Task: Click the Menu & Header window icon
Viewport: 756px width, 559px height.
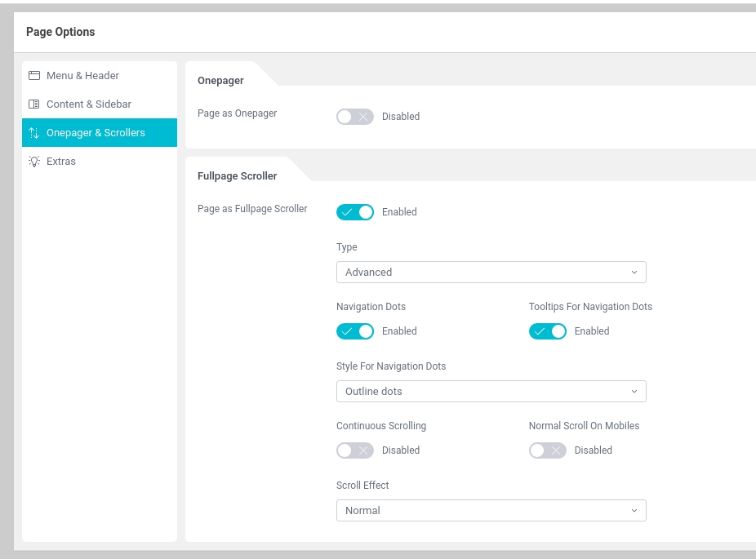Action: pyautogui.click(x=34, y=76)
